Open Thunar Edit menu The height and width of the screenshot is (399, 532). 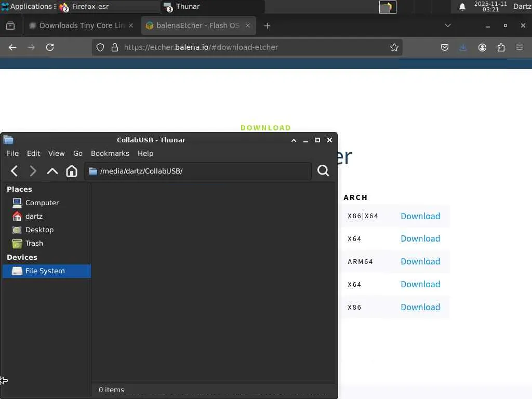pyautogui.click(x=33, y=153)
